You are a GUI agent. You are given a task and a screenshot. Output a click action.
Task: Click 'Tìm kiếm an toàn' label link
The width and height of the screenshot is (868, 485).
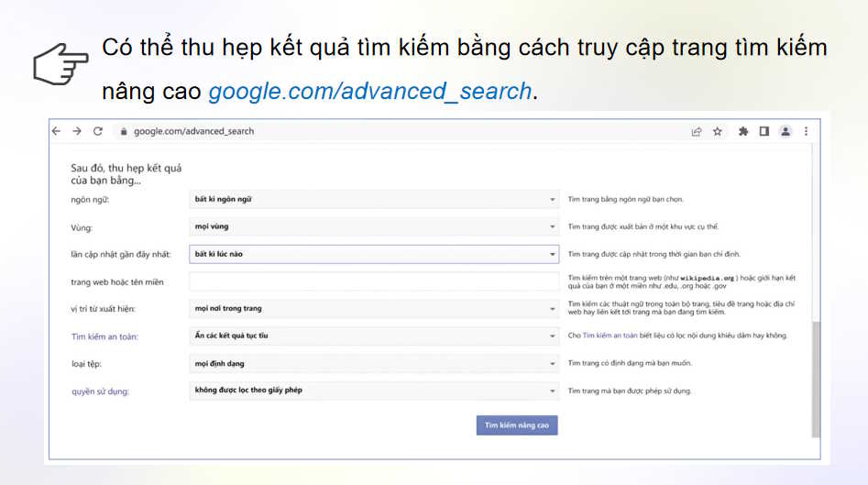104,336
